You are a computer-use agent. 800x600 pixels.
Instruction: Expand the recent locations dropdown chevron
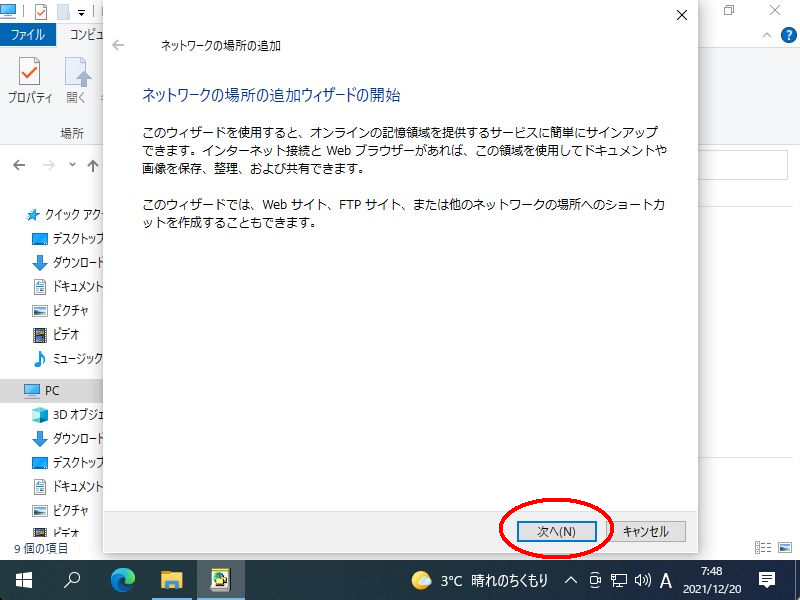point(72,165)
